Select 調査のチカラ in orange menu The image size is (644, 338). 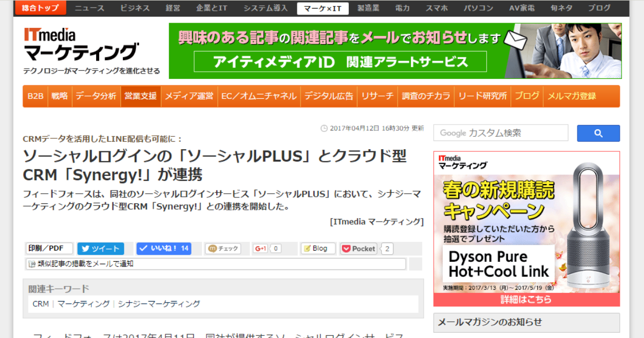click(426, 96)
